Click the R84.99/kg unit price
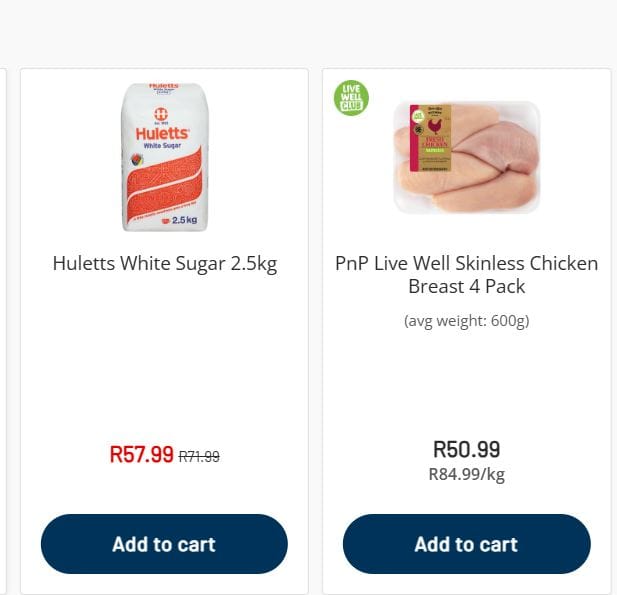Image resolution: width=617 pixels, height=595 pixels. (466, 474)
